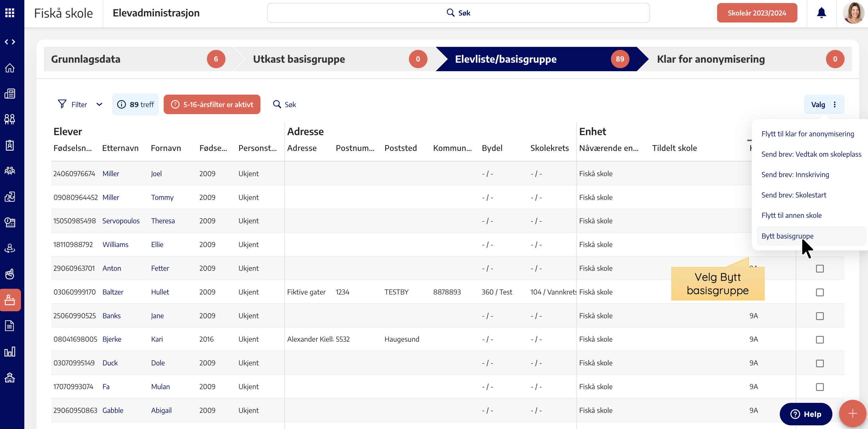
Task: Tick the checkbox for Duck Dole row
Action: (x=820, y=363)
